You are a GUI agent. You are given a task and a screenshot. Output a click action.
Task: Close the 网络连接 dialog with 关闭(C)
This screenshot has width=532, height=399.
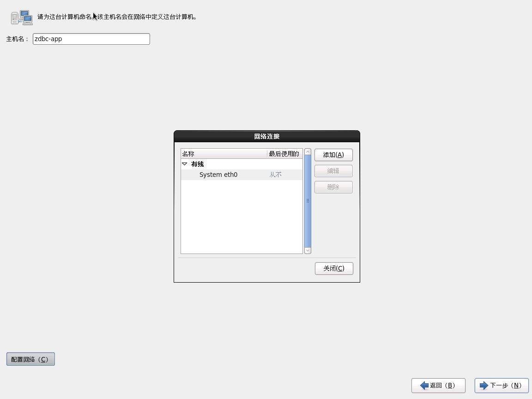pyautogui.click(x=334, y=268)
